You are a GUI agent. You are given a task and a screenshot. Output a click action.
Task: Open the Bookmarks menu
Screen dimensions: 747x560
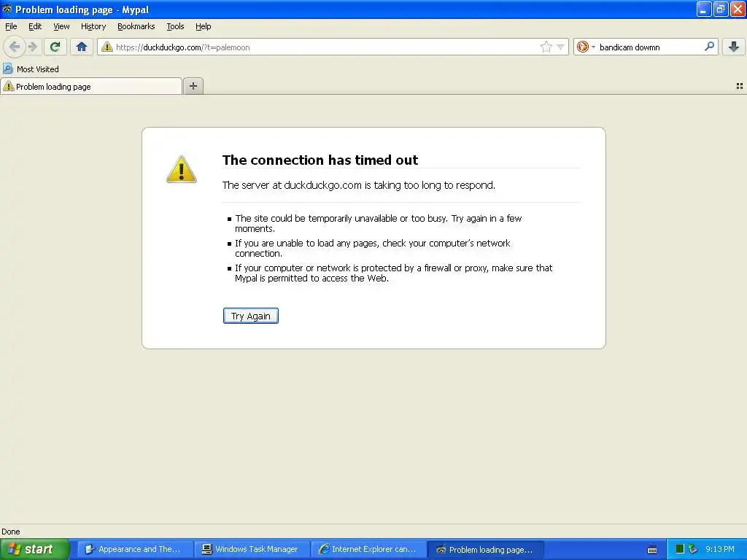click(136, 26)
